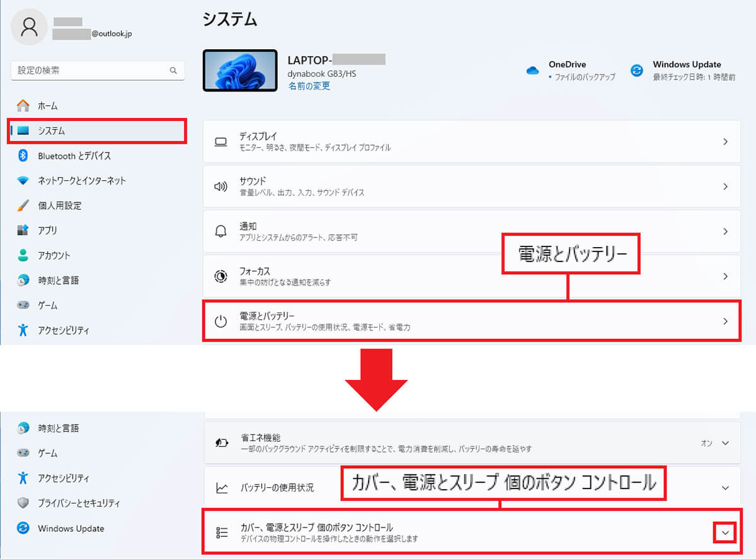Open the chevron on the 電源とバッテリー row
Image resolution: width=756 pixels, height=559 pixels.
pos(725,321)
